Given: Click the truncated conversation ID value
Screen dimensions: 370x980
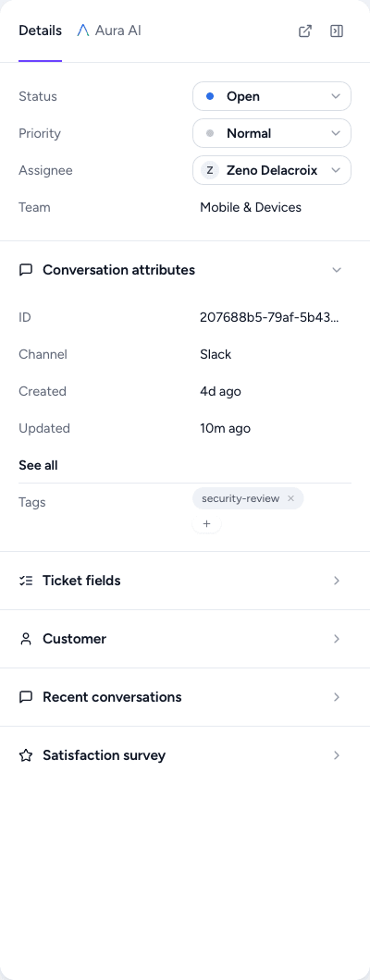Looking at the screenshot, I should pos(270,317).
